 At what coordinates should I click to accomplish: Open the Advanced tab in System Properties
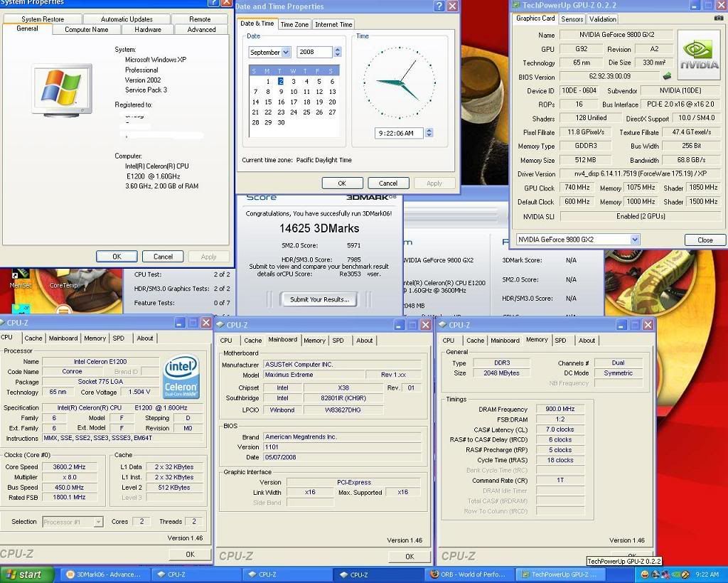point(201,29)
